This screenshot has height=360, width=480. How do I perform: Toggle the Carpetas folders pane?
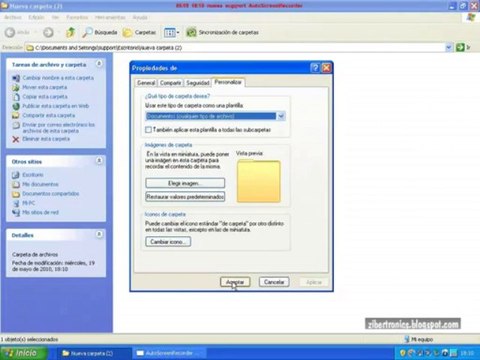139,32
